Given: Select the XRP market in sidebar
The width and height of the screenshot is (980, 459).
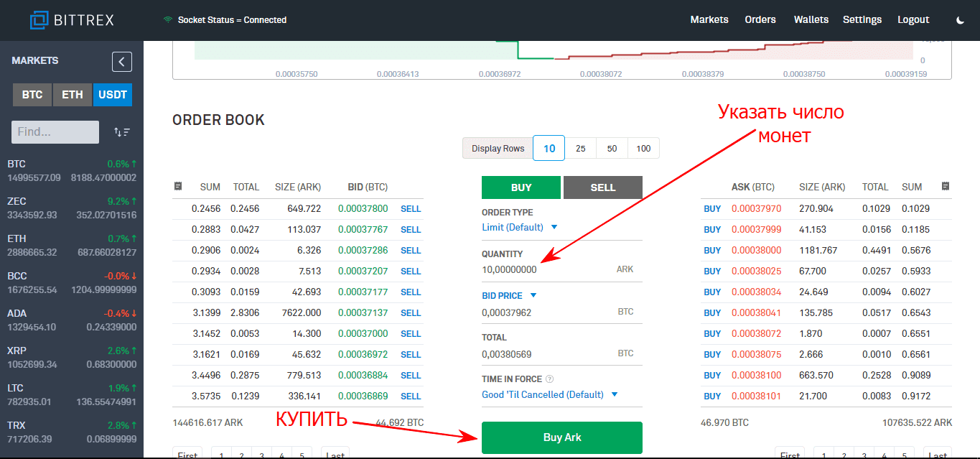Looking at the screenshot, I should (72, 357).
